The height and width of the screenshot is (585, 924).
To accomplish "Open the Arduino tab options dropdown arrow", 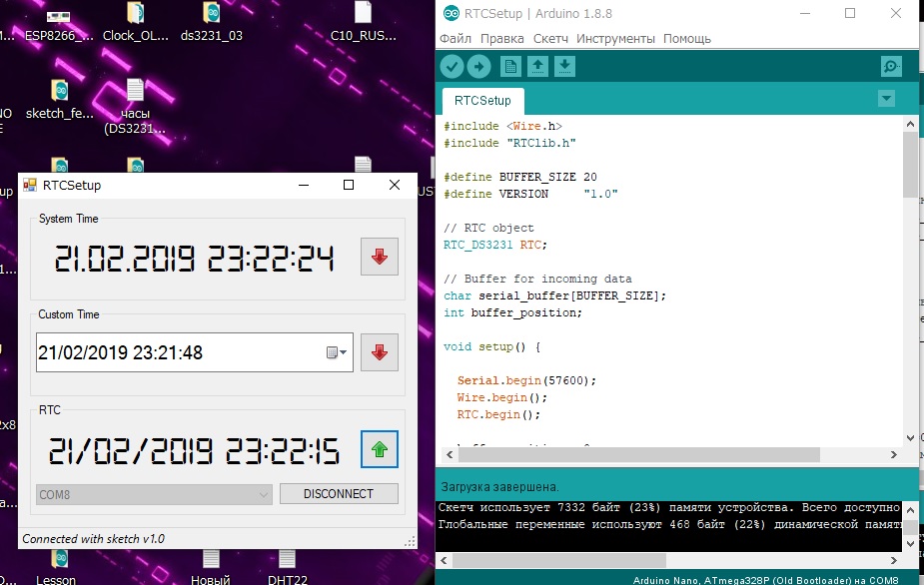I will pos(885,99).
